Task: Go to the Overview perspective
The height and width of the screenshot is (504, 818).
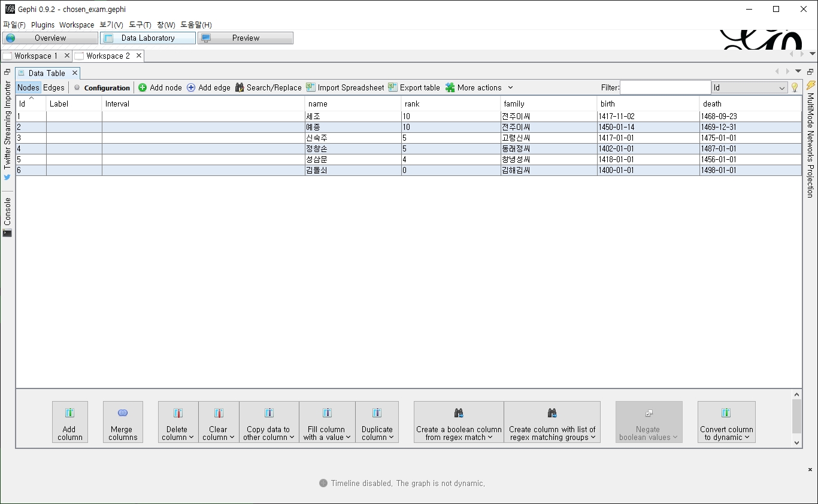Action: (x=50, y=38)
